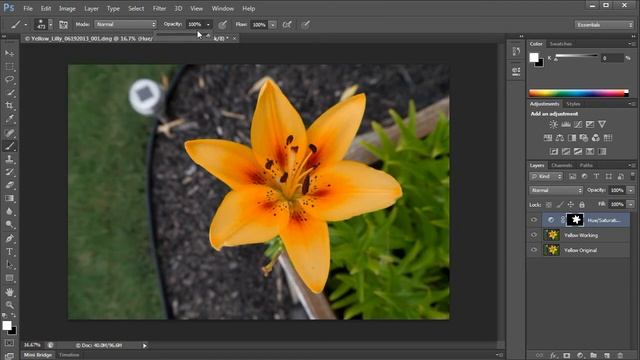
Task: Add a Vibrance adjustment
Action: point(602,124)
